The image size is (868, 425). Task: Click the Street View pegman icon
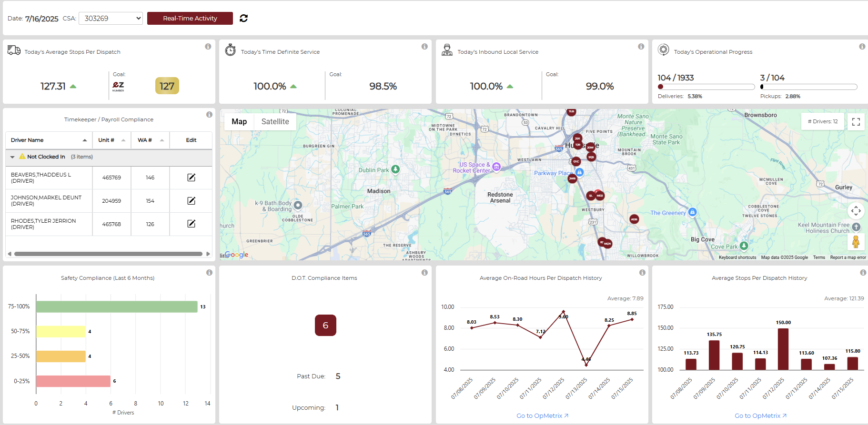[856, 242]
